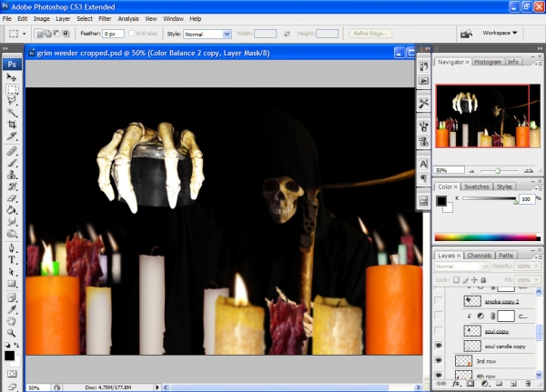Select the Eraser tool
This screenshot has width=546, height=392.
pyautogui.click(x=12, y=198)
